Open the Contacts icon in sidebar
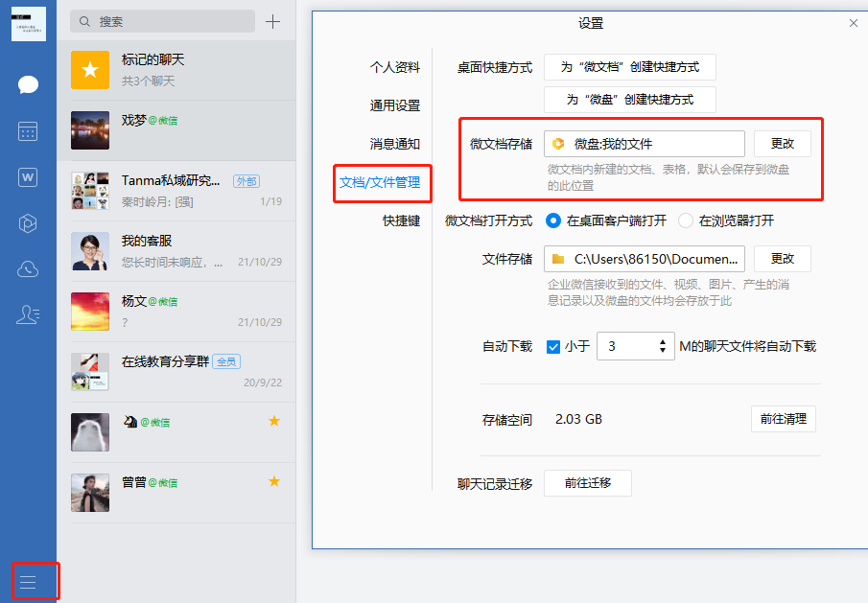This screenshot has height=603, width=868. 28,314
